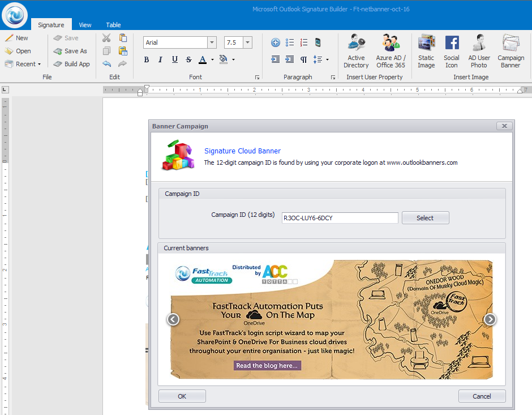Click the line spacing icon
Screen dimensions: 532x415
(318, 59)
